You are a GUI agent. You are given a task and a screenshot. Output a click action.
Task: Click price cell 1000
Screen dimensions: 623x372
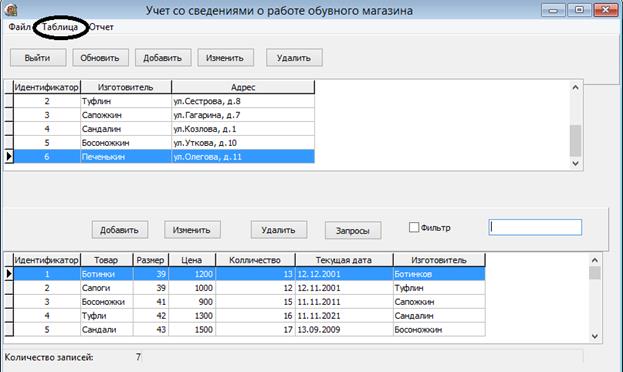click(192, 288)
